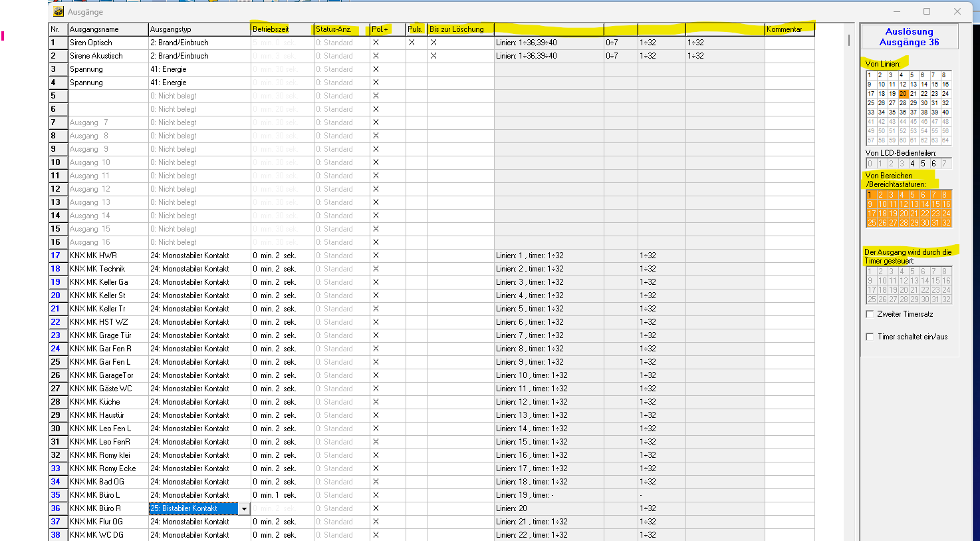This screenshot has height=541, width=980.
Task: Enable the Zweiter Timersatz checkbox
Action: tap(870, 314)
